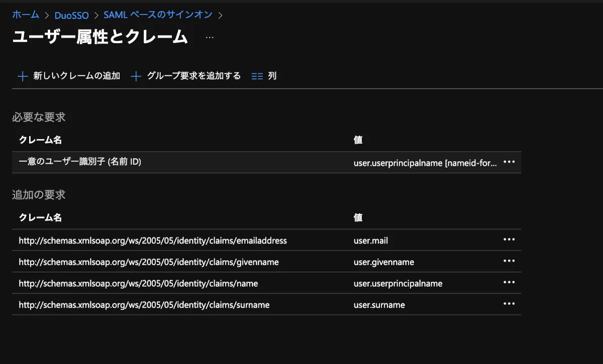Open ellipsis menu for 一意のユーザー識別子 row
This screenshot has width=603, height=364.
point(509,162)
